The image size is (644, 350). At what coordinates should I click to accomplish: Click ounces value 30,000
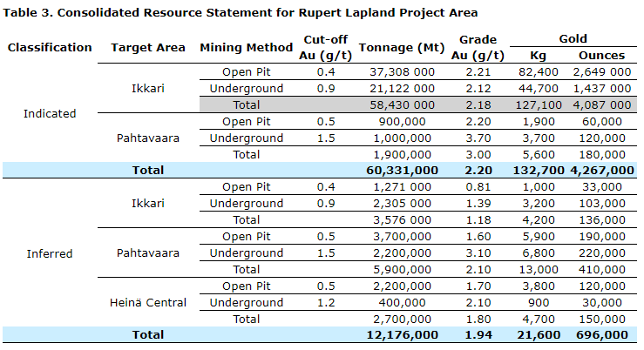(x=601, y=303)
